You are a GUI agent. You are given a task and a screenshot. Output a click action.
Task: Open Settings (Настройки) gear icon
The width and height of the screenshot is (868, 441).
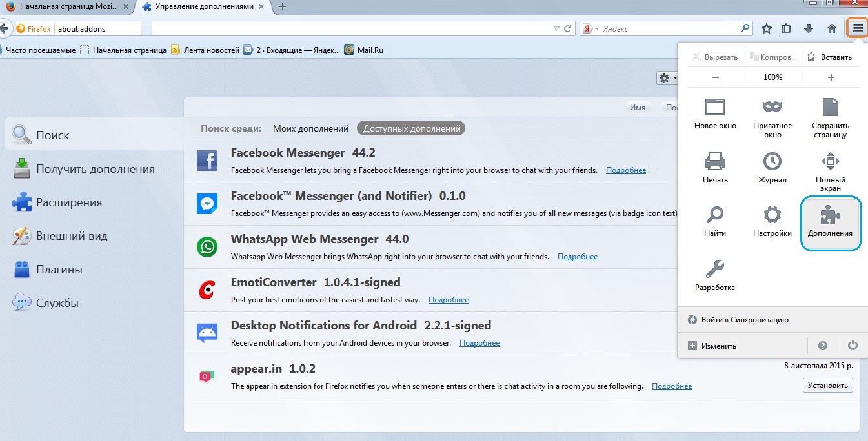click(772, 214)
